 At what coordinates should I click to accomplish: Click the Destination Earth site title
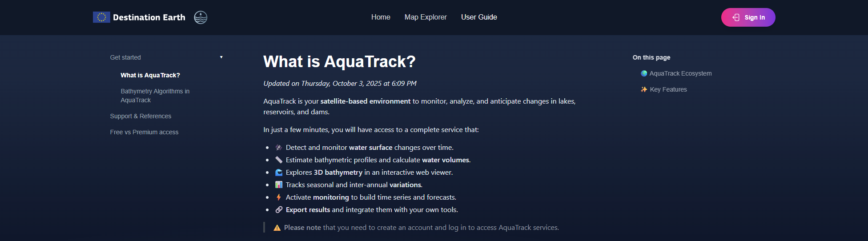(x=149, y=17)
